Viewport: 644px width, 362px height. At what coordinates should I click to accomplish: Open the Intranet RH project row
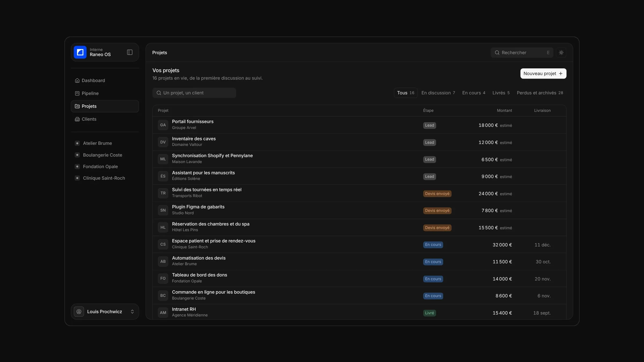[x=359, y=312]
